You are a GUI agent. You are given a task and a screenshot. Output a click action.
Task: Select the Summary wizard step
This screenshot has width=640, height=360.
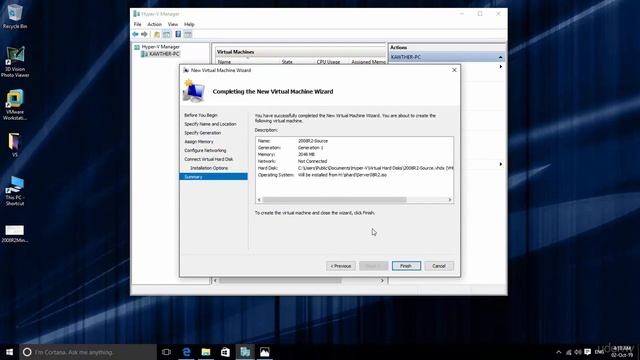click(213, 177)
